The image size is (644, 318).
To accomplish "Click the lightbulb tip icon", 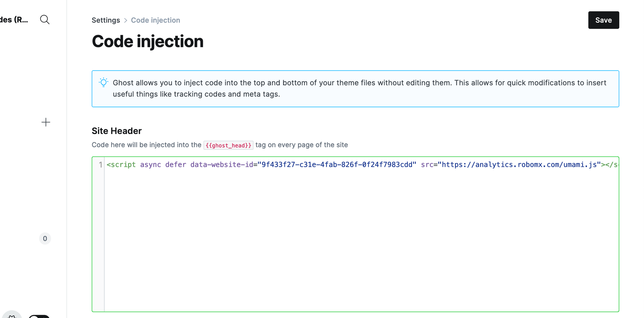I will (103, 82).
